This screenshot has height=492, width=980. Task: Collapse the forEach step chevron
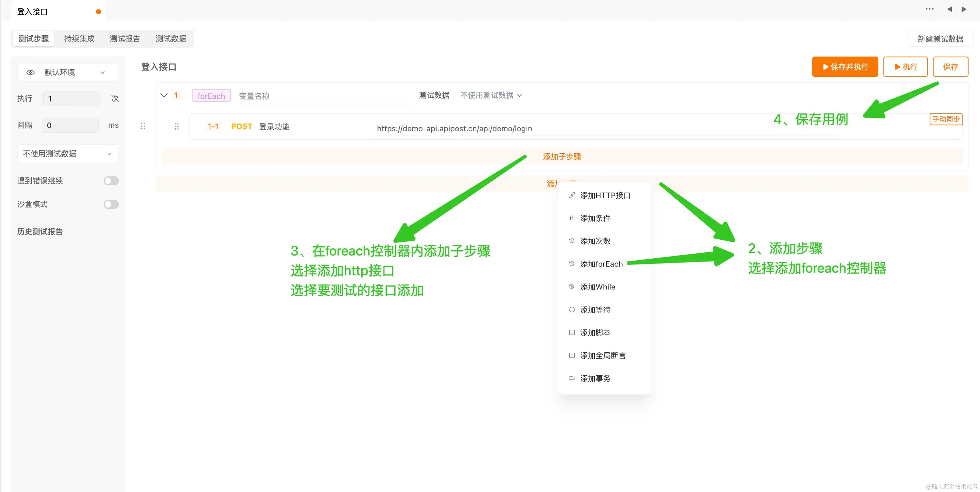coord(164,95)
